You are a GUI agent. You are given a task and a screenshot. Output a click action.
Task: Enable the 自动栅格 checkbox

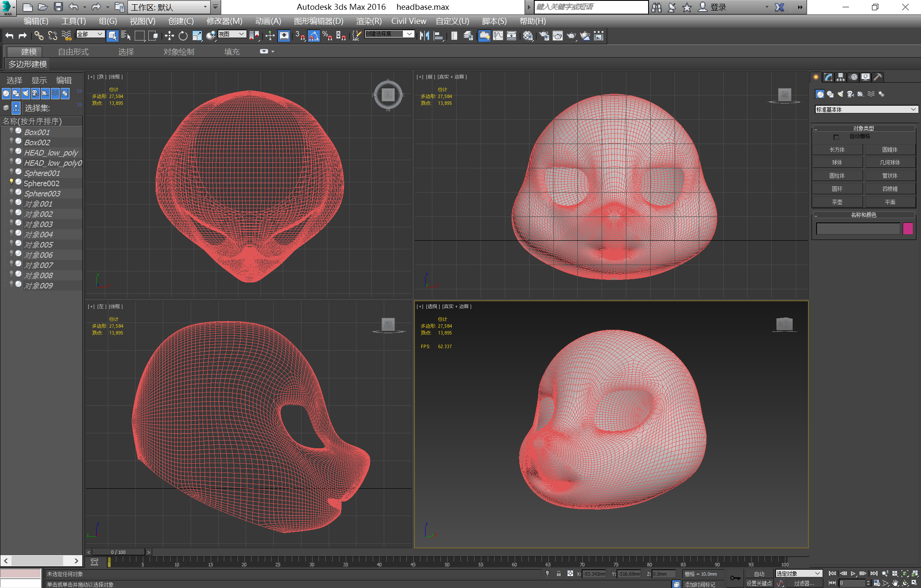[836, 137]
